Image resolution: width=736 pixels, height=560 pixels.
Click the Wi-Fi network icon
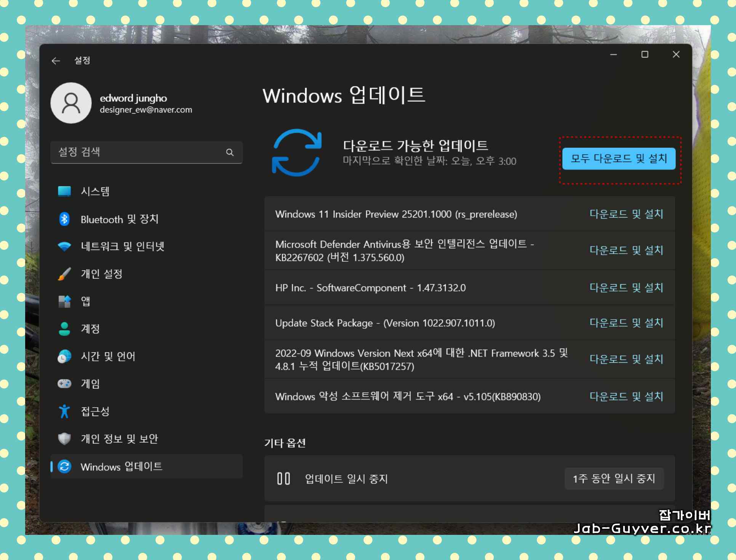click(x=64, y=246)
